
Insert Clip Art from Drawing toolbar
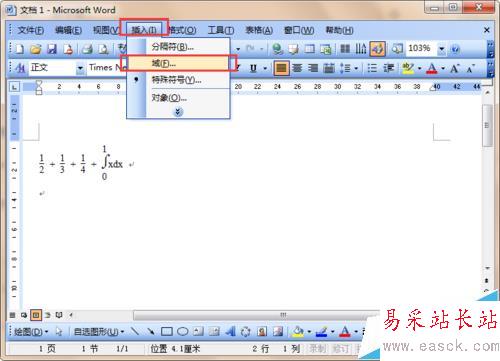262,331
